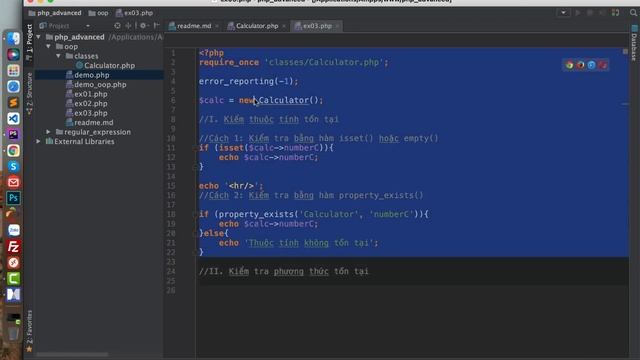Open in Firefox browser icon in editor

tap(580, 65)
